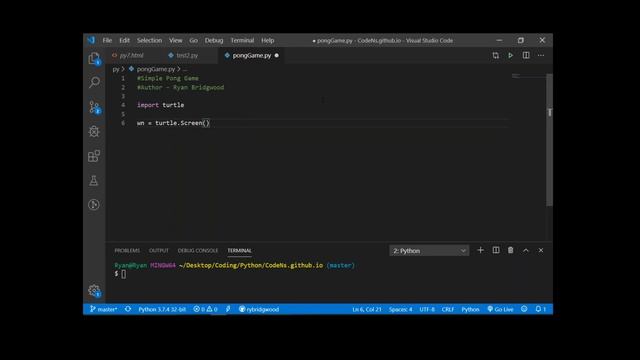Click the VS Code logo in the title bar
The height and width of the screenshot is (360, 640).
click(x=91, y=40)
